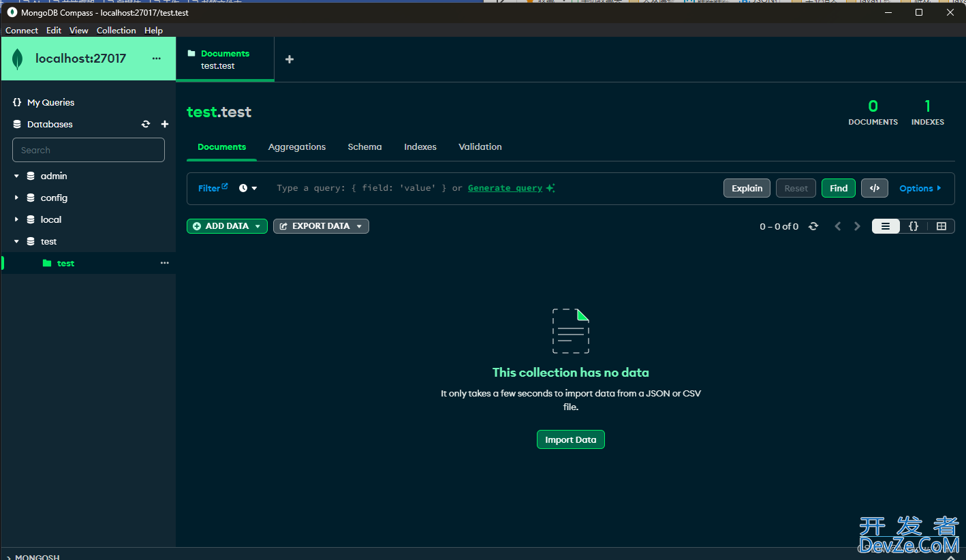
Task: Select the admin database name
Action: (54, 176)
